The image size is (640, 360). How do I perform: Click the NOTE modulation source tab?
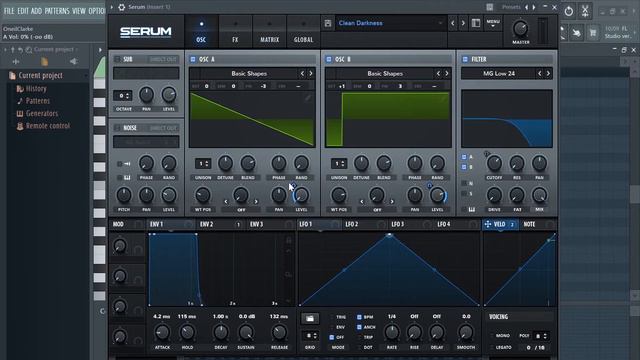(529, 224)
